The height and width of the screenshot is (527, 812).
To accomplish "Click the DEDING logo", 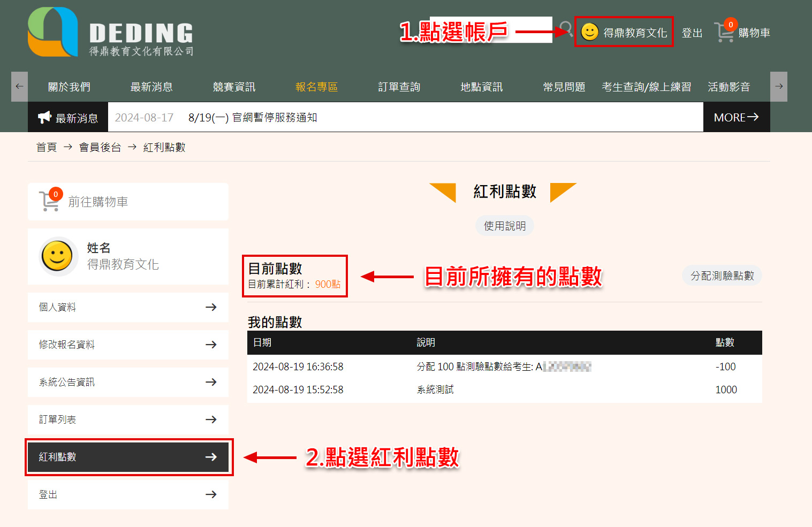I will [110, 33].
